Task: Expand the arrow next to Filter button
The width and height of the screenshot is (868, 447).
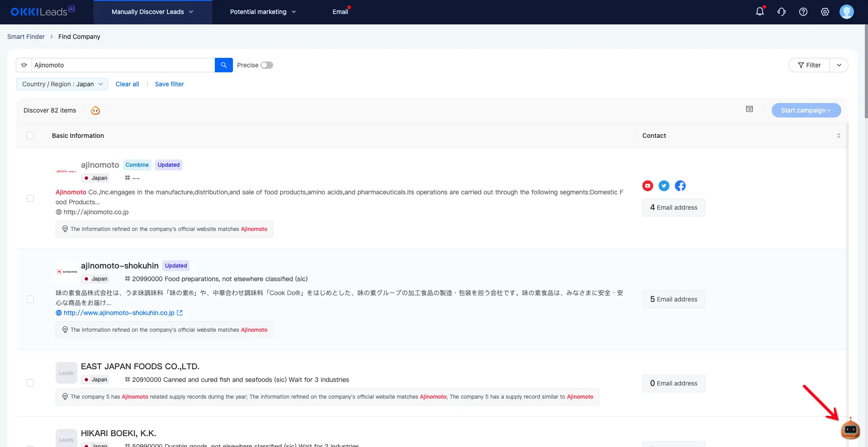Action: coord(839,65)
